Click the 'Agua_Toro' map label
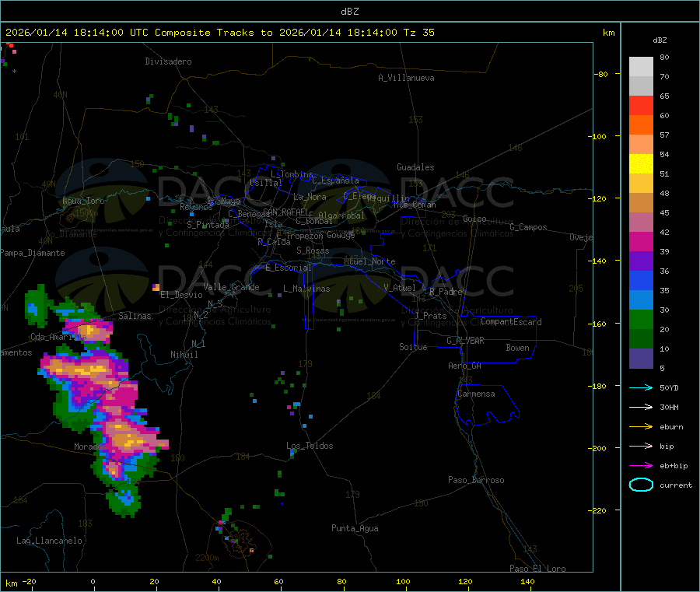This screenshot has height=592, width=700. click(83, 201)
